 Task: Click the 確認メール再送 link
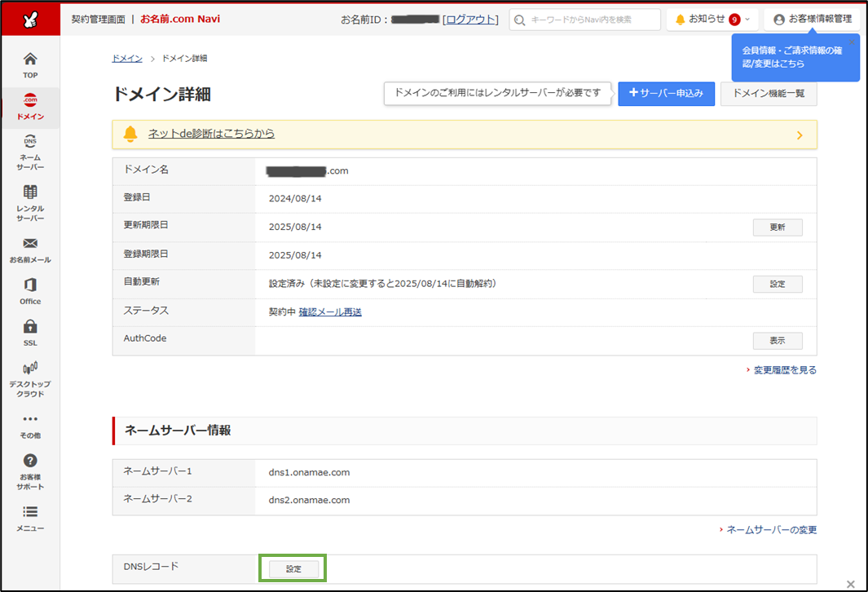[330, 311]
